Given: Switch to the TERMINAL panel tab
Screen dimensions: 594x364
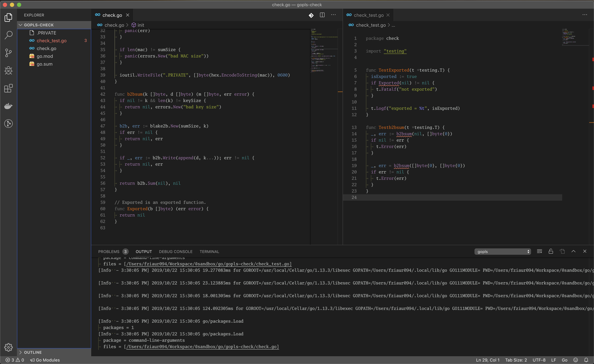Looking at the screenshot, I should pyautogui.click(x=209, y=251).
